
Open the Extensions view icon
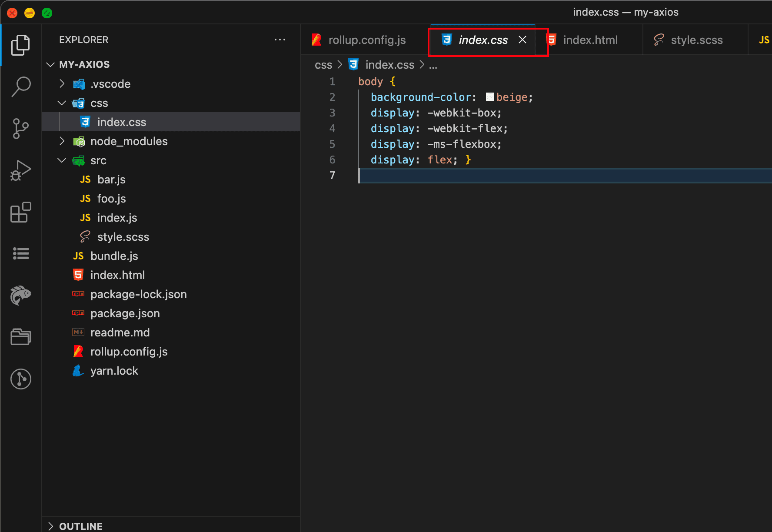click(x=20, y=212)
